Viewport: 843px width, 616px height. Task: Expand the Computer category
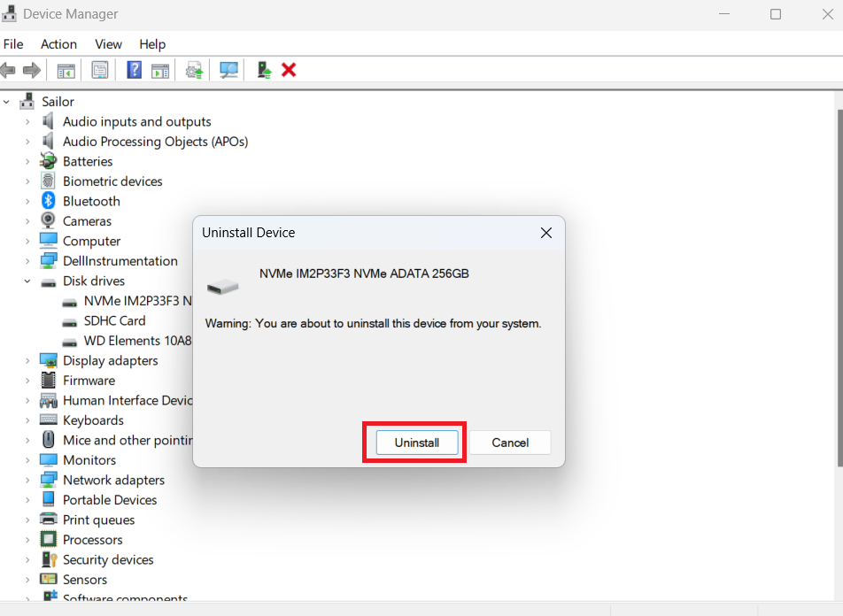point(27,241)
